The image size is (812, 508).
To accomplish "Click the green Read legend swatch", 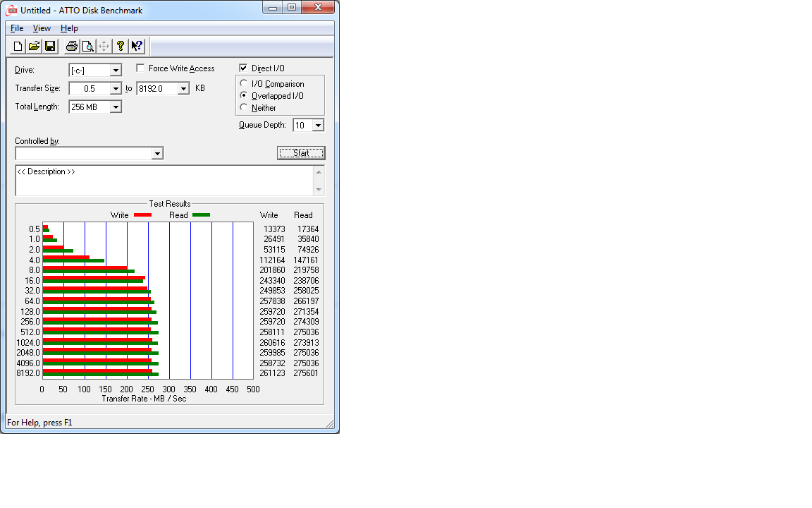I will click(x=202, y=214).
